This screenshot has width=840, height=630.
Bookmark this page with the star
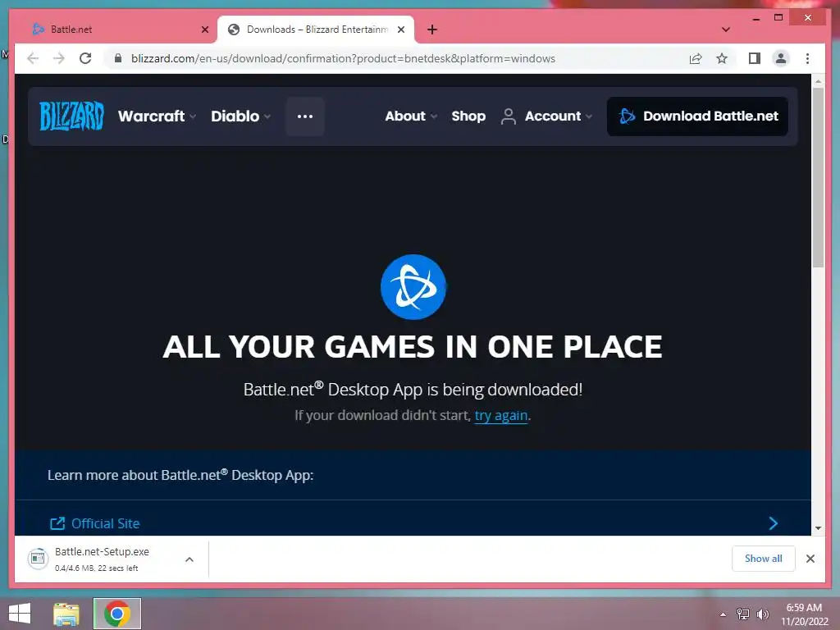tap(722, 58)
